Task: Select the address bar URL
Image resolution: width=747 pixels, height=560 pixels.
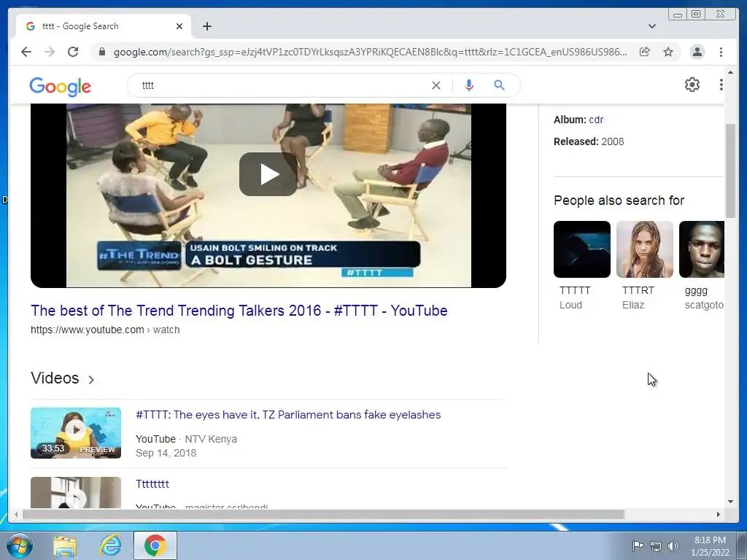Action: tap(371, 52)
